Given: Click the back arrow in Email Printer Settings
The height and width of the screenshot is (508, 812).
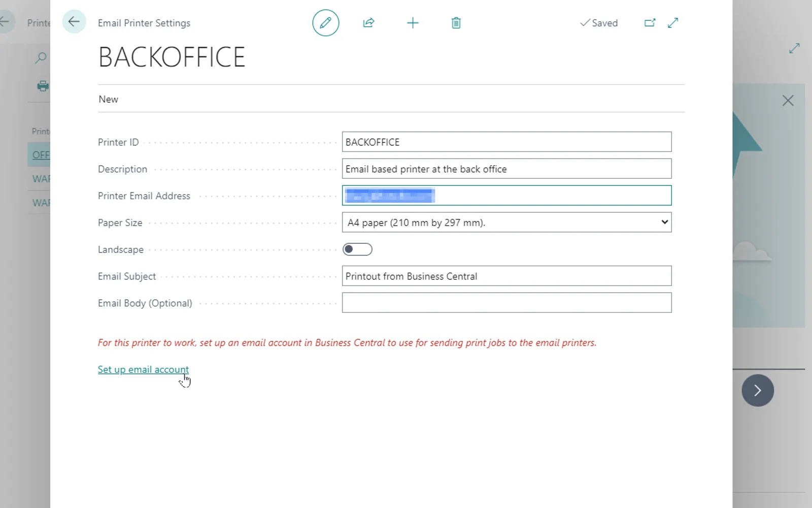Looking at the screenshot, I should pos(74,22).
